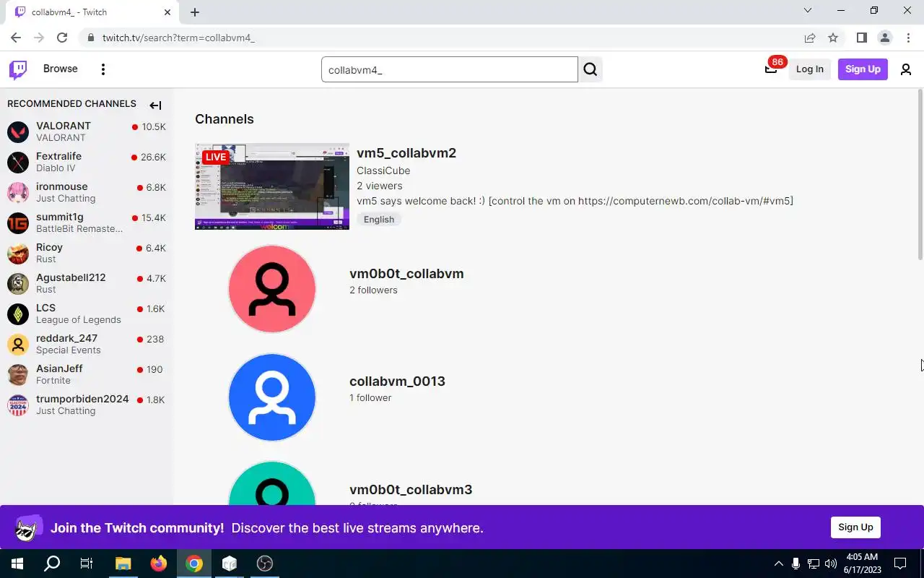Open Chrome three-dot customize menu
Image resolution: width=924 pixels, height=578 pixels.
[x=908, y=38]
